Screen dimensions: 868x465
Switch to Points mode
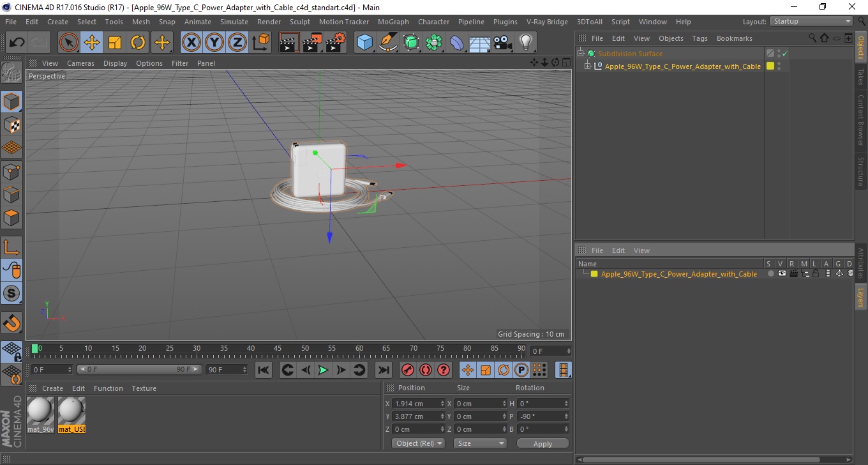(11, 171)
